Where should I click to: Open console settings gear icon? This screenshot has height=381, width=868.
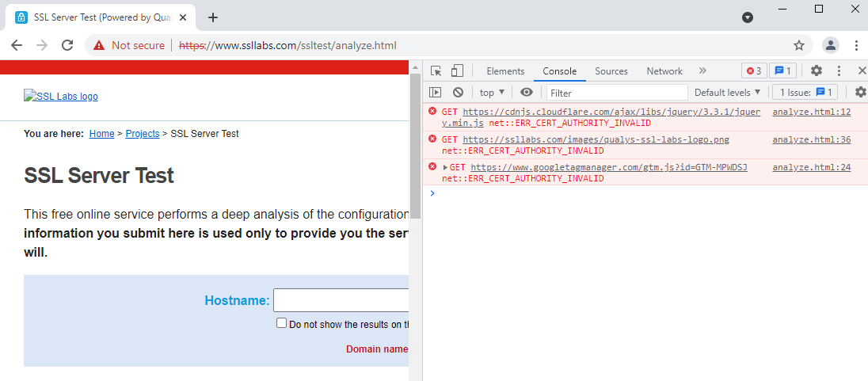pyautogui.click(x=860, y=92)
